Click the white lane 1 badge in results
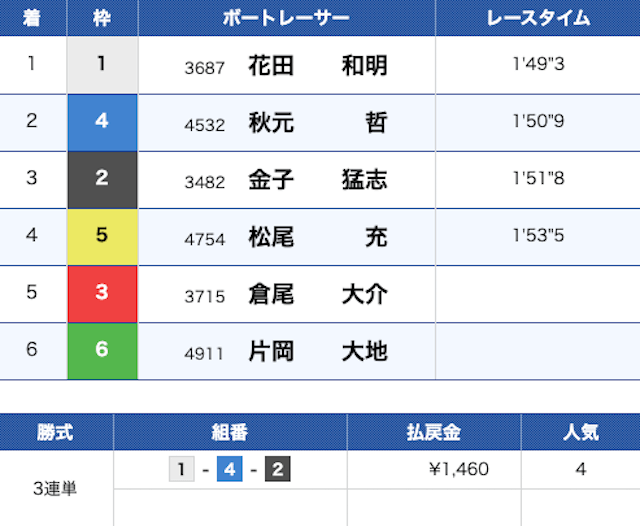 tap(102, 65)
